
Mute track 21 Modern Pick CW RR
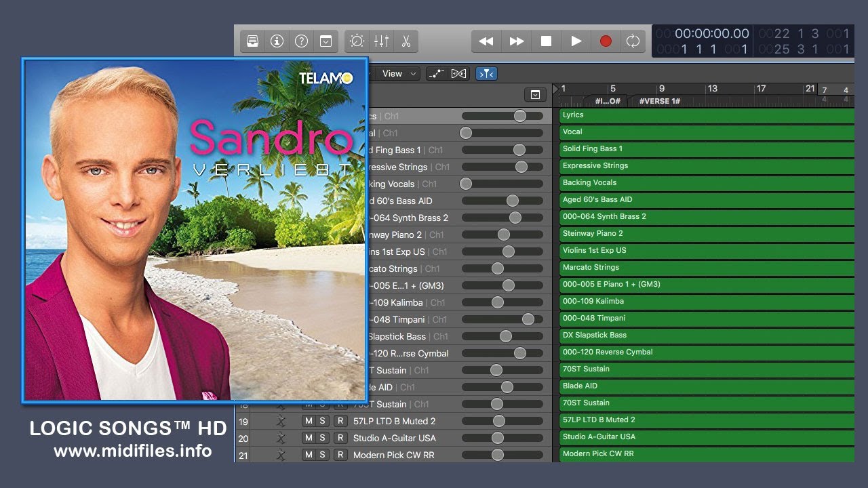309,455
